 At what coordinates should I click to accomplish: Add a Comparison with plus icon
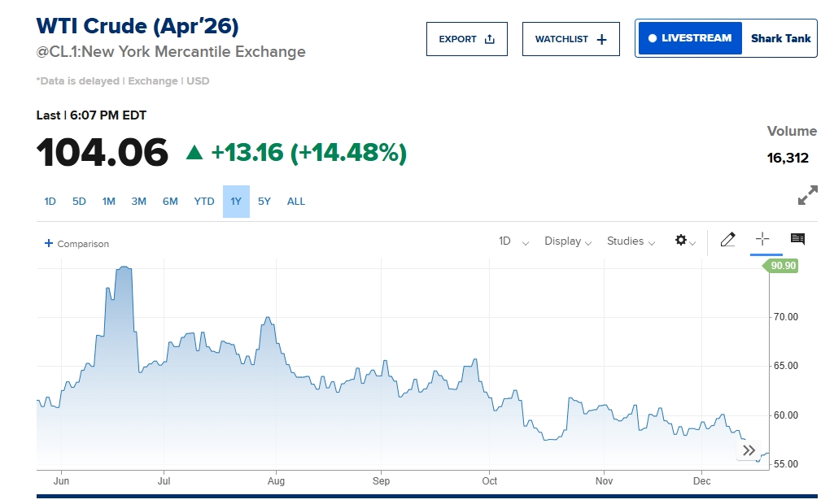tap(76, 244)
